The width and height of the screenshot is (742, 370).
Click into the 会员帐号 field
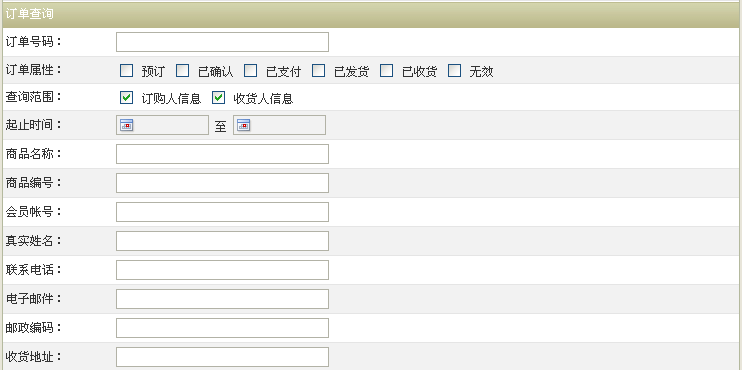[222, 212]
